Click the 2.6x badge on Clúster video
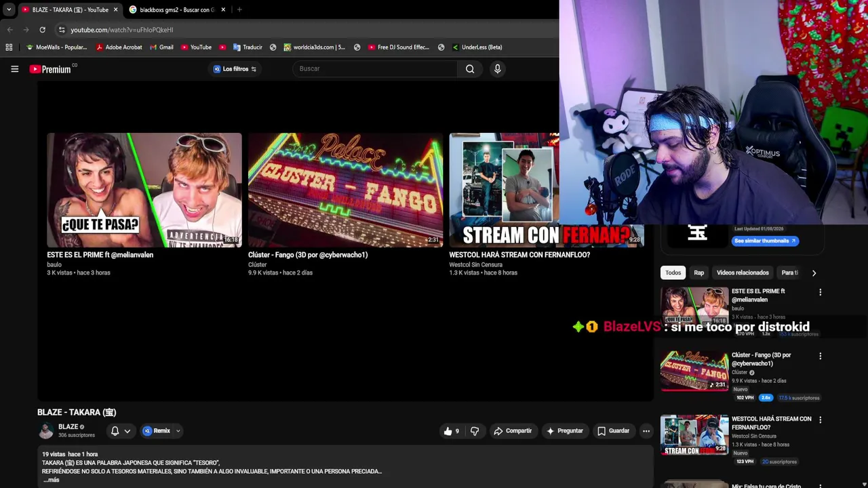The width and height of the screenshot is (868, 488). click(x=766, y=398)
